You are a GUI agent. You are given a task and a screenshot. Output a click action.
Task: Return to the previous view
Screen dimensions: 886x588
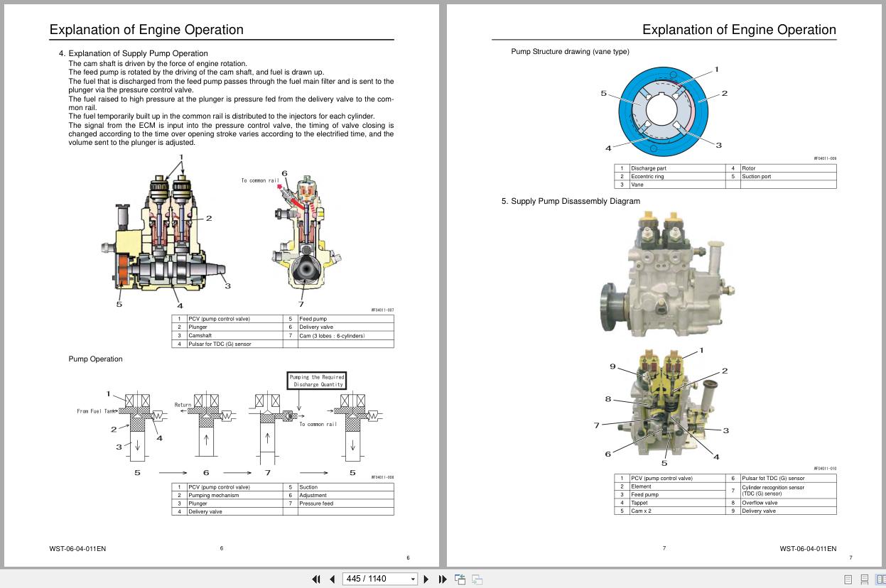click(x=460, y=579)
